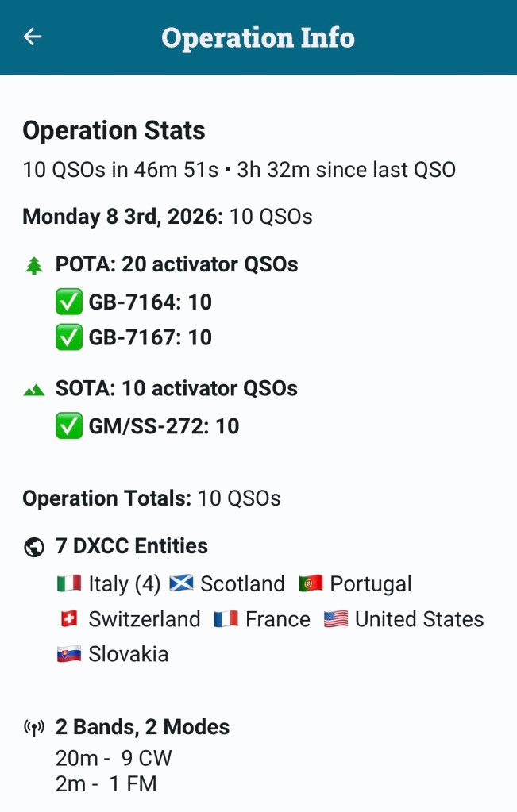The image size is (517, 812).
Task: Click the bands antenna tower icon
Action: coord(34,728)
